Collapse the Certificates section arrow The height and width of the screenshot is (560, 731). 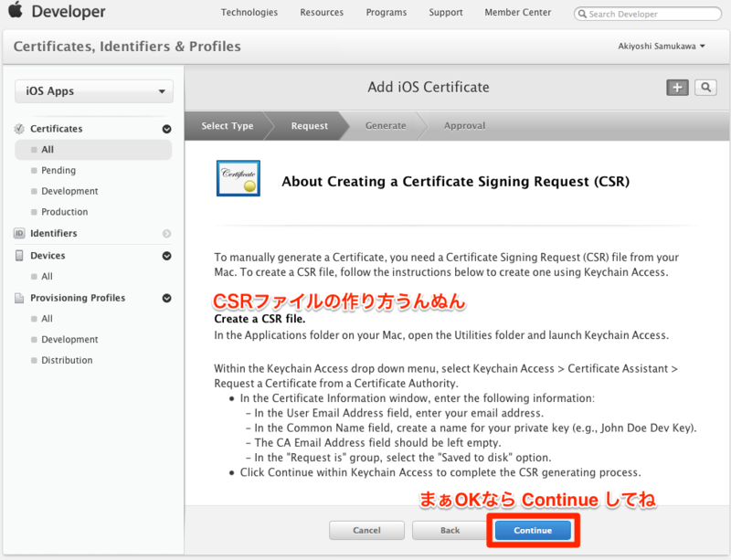click(166, 129)
